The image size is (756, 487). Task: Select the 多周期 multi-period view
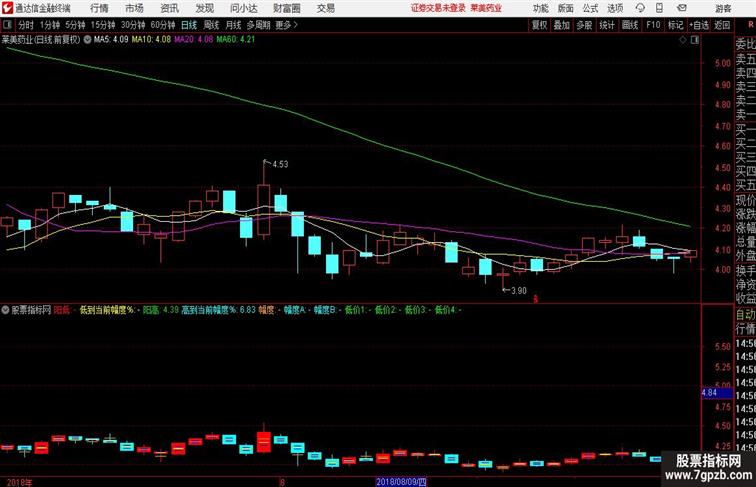point(258,25)
